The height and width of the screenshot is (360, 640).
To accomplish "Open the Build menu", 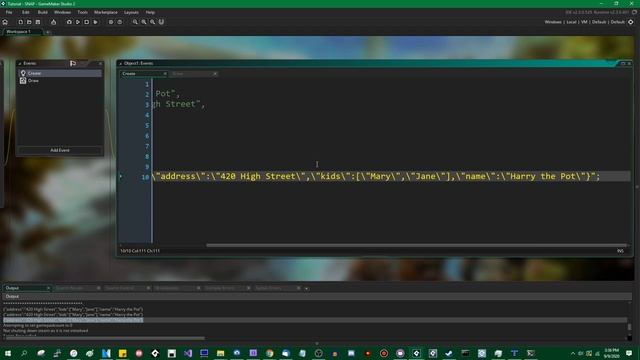I will [42, 12].
